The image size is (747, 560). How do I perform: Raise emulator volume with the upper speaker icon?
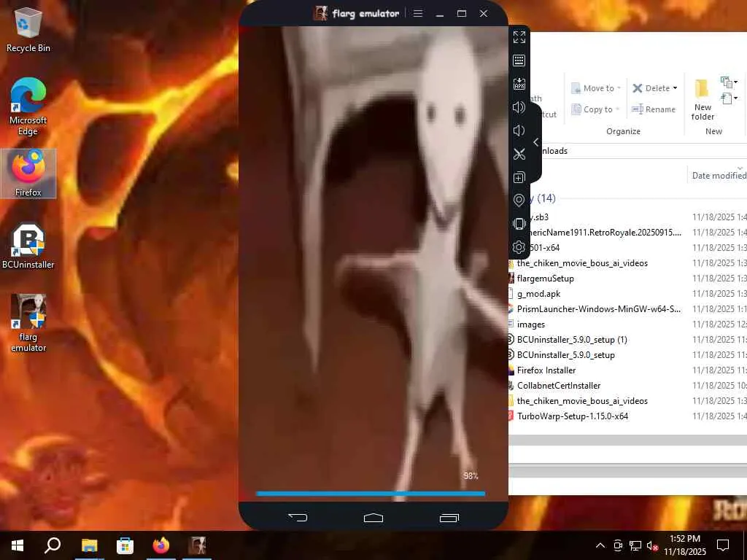tap(519, 107)
